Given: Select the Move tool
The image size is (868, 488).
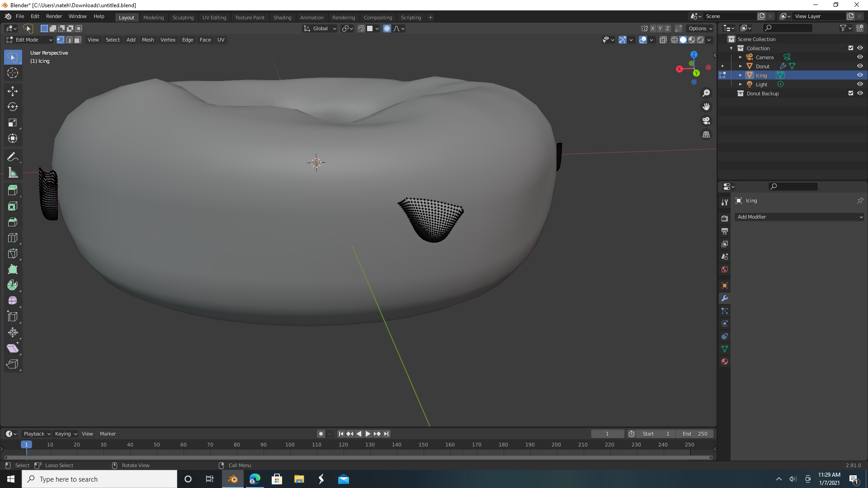Looking at the screenshot, I should coord(13,91).
